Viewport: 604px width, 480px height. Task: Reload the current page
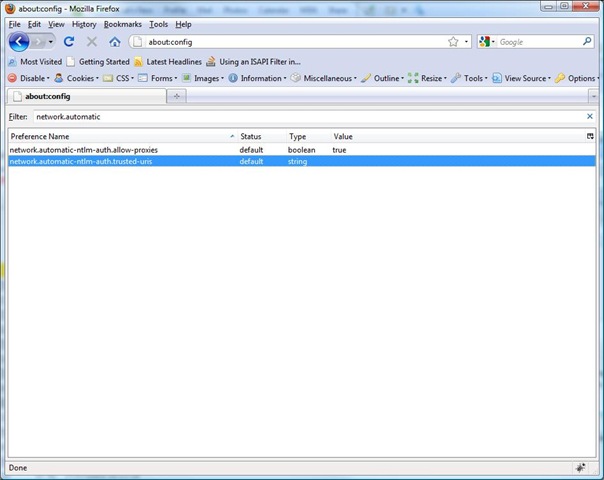[x=69, y=42]
